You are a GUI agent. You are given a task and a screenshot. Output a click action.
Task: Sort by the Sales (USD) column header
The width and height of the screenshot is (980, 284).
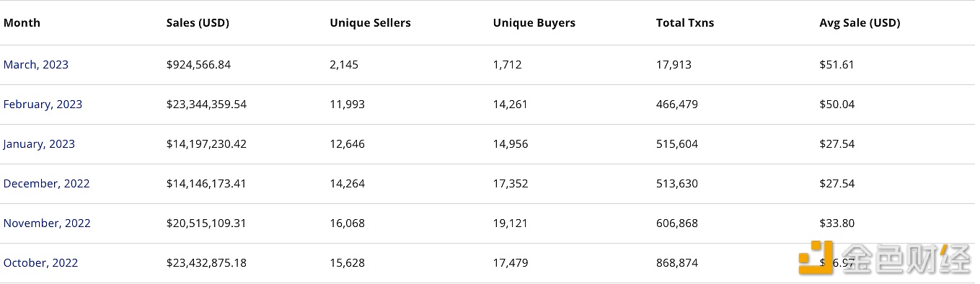pyautogui.click(x=198, y=23)
